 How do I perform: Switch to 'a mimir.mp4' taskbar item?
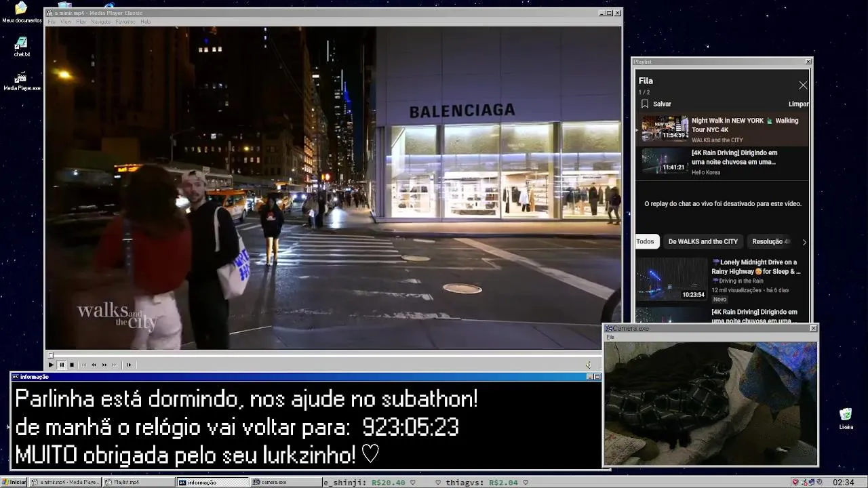pyautogui.click(x=66, y=482)
